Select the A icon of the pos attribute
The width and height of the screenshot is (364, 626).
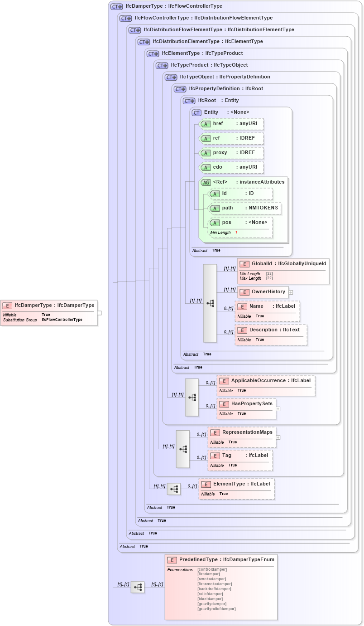[215, 222]
